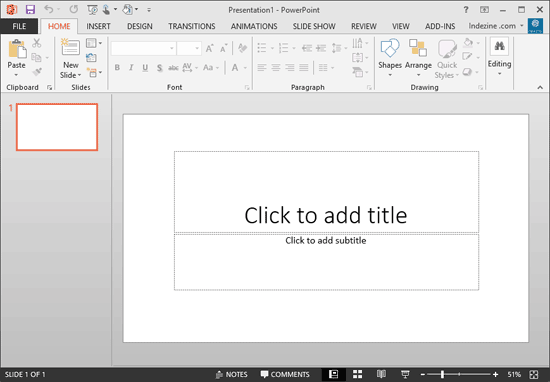Open the FILE tab
This screenshot has width=550, height=382.
19,26
